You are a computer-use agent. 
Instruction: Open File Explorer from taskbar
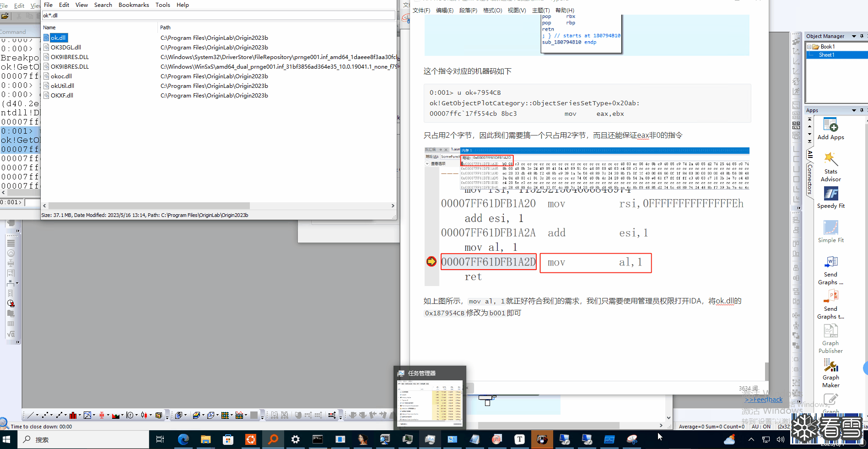[206, 439]
